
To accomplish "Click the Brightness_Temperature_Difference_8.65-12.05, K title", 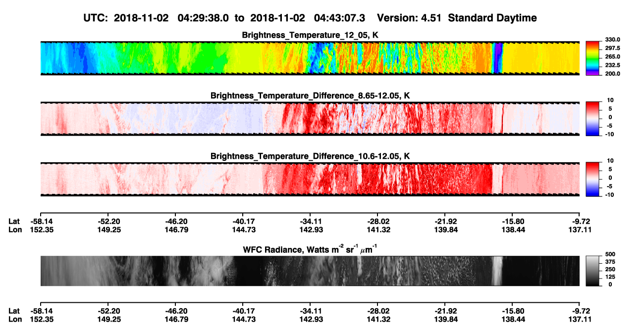I will pos(310,95).
